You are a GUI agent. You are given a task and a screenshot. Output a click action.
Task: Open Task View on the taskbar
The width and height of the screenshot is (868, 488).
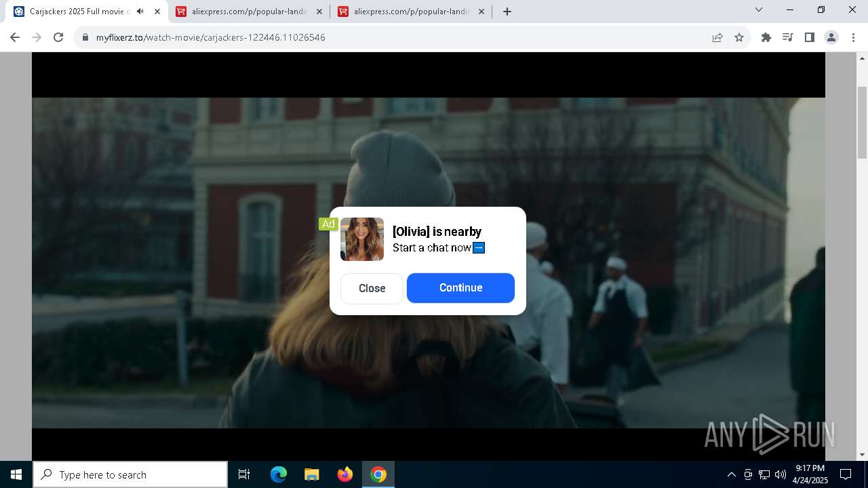coord(244,474)
